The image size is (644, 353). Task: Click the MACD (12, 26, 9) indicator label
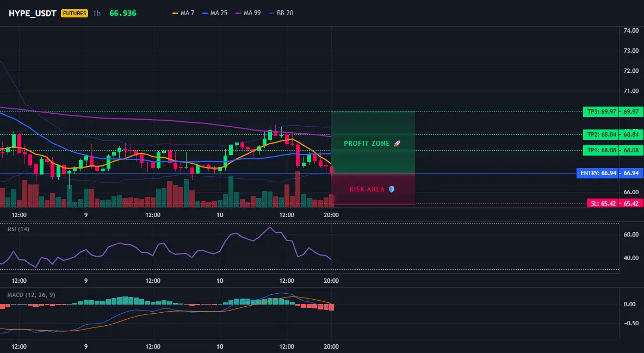coord(31,295)
